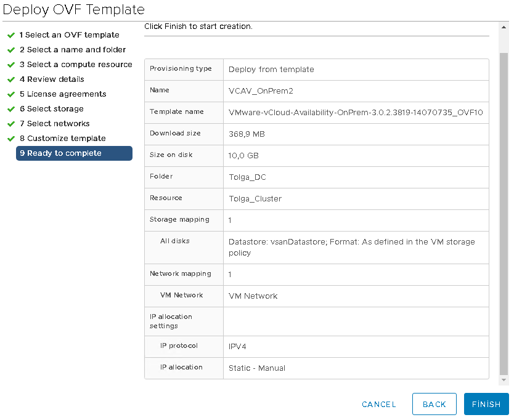Go back with the Back button
Image resolution: width=522 pixels, height=420 pixels.
(434, 404)
